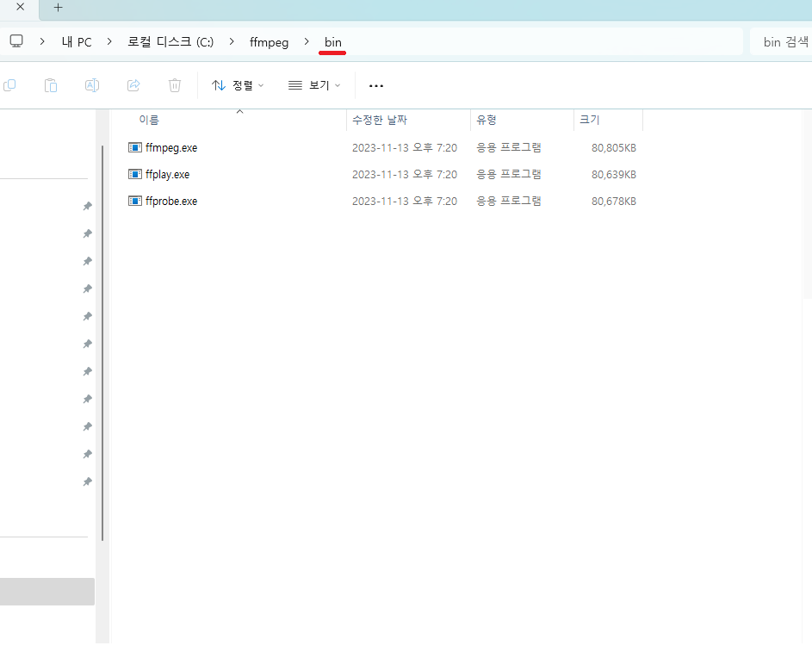Add a new Explorer tab

pyautogui.click(x=58, y=7)
